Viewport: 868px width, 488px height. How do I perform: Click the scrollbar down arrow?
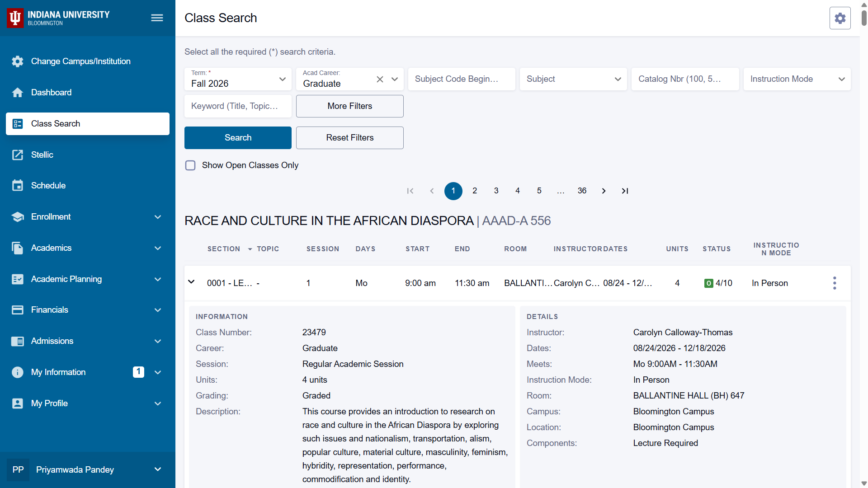coord(864,483)
